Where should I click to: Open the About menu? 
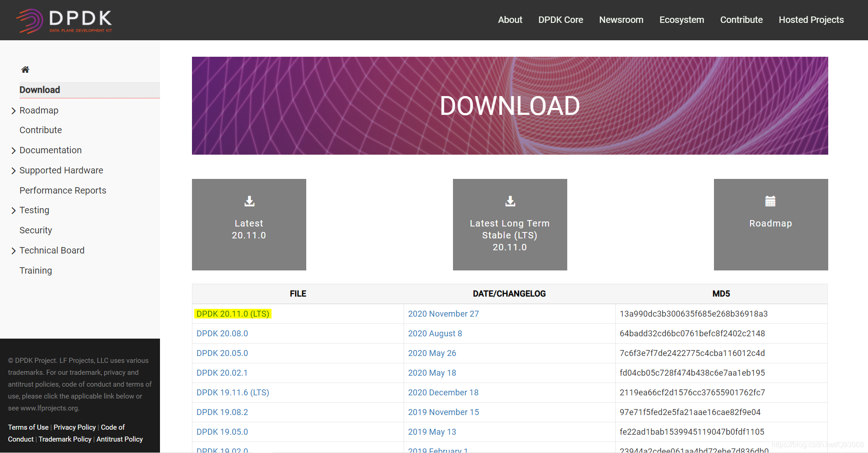(510, 20)
